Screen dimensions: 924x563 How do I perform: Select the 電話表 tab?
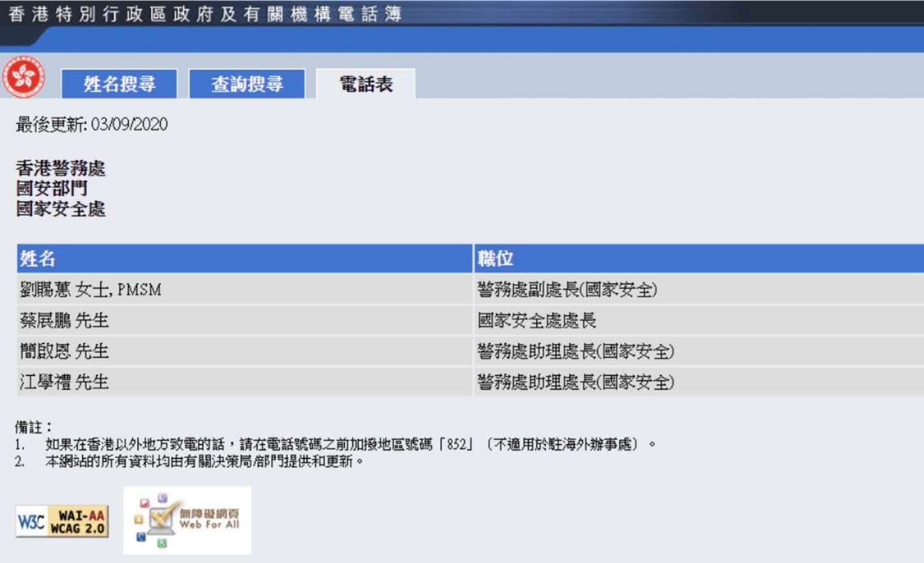point(366,84)
